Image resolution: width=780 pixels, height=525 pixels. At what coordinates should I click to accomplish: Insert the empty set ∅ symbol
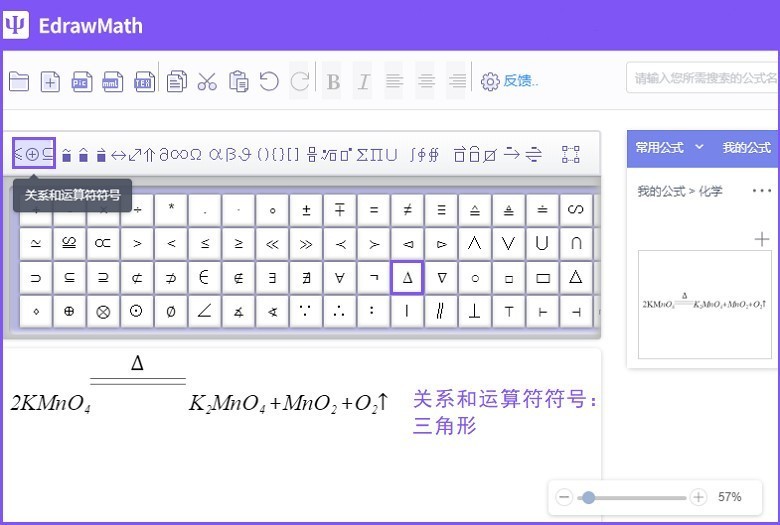point(171,312)
